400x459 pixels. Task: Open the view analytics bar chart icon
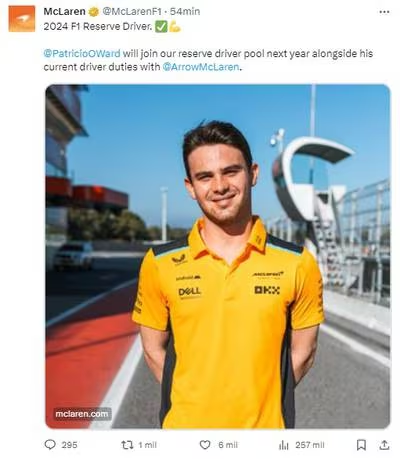(x=283, y=445)
